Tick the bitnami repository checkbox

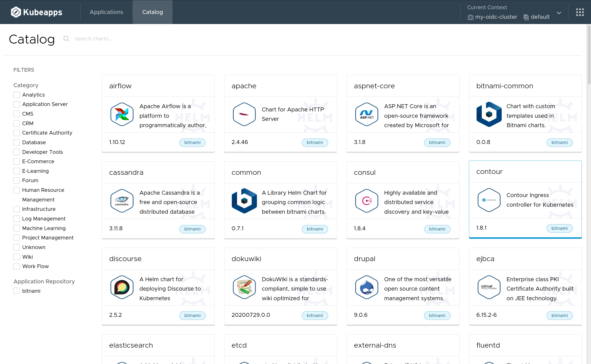coord(17,291)
